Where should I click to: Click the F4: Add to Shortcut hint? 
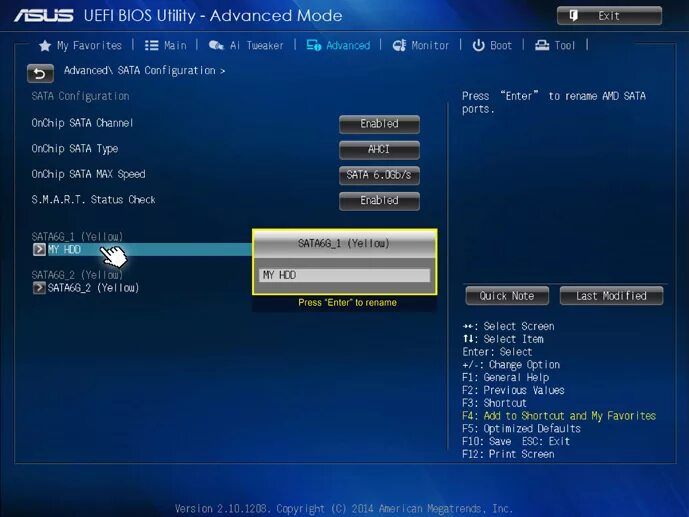point(559,416)
